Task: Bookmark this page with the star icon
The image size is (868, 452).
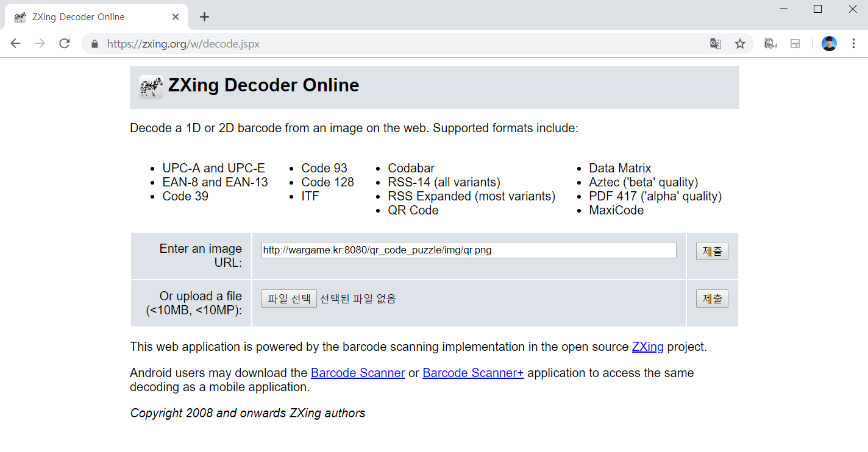Action: pos(740,44)
